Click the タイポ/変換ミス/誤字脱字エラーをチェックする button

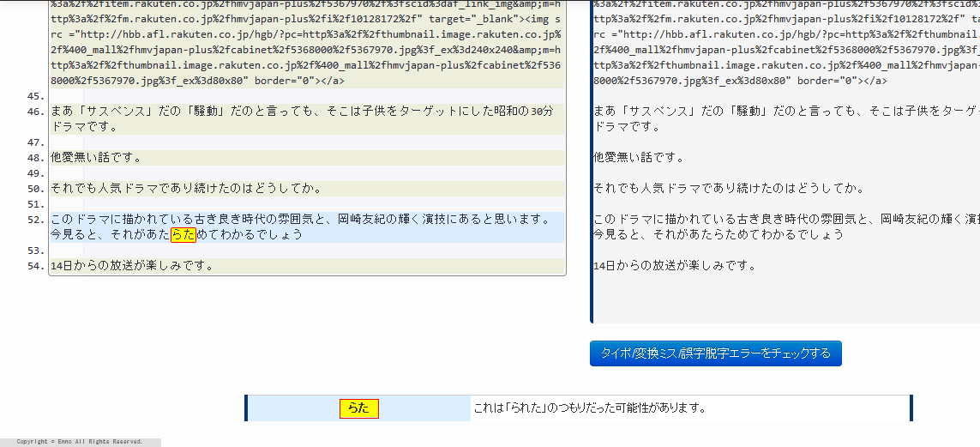(x=715, y=353)
